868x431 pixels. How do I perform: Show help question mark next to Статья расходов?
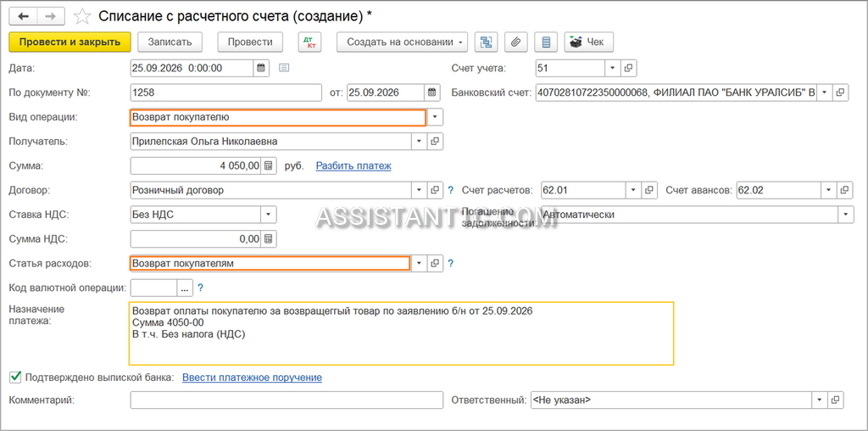[x=451, y=263]
